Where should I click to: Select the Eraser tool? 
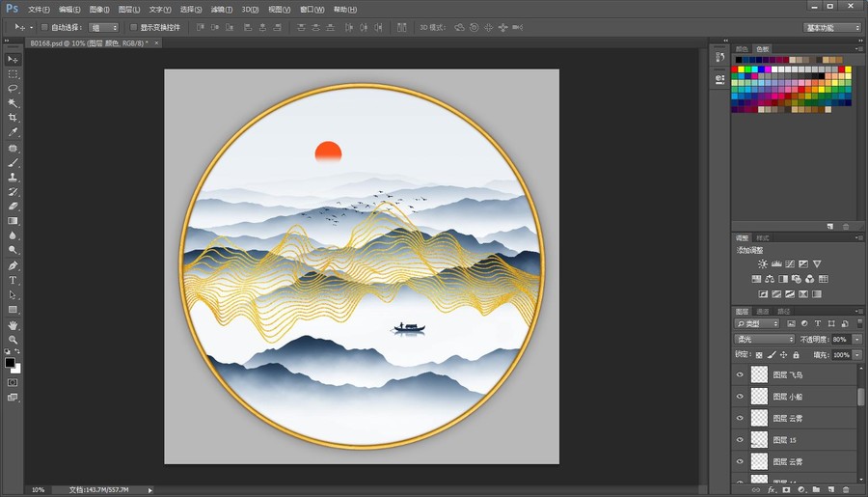tap(13, 207)
